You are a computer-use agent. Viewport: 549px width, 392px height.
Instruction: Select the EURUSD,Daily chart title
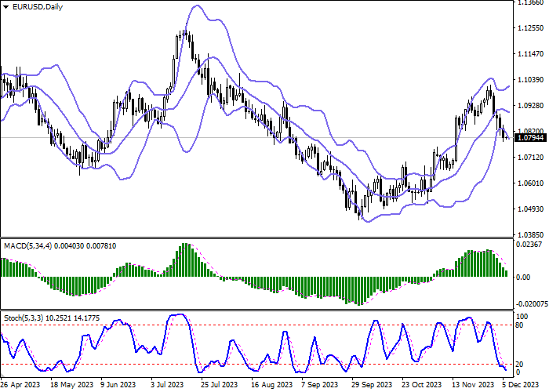(x=38, y=7)
